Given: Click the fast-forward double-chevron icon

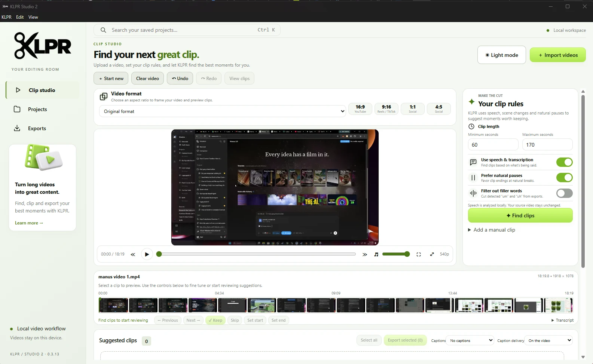Looking at the screenshot, I should [365, 254].
